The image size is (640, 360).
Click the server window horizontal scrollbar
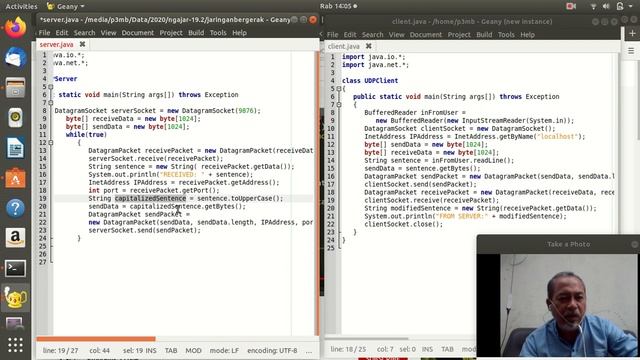click(x=96, y=339)
